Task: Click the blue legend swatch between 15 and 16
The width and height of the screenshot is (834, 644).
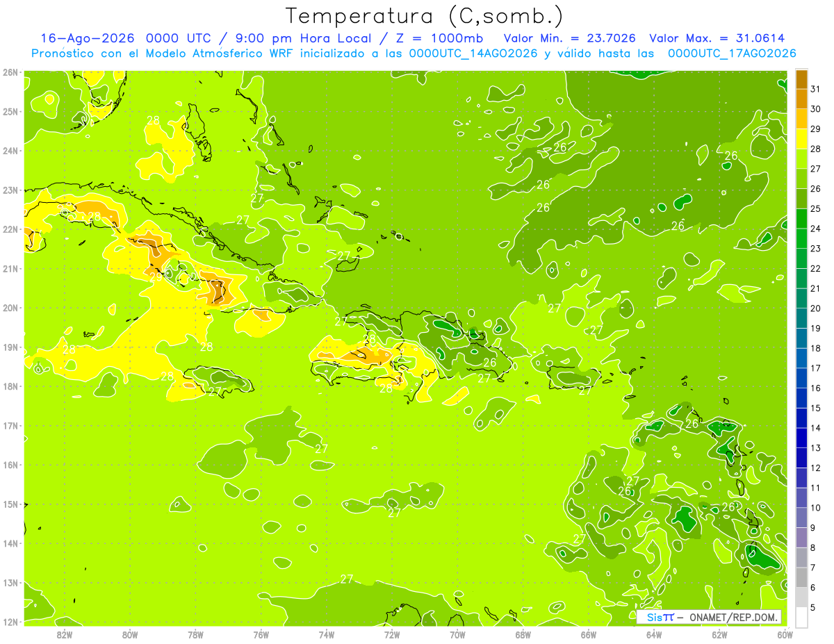Action: (801, 398)
